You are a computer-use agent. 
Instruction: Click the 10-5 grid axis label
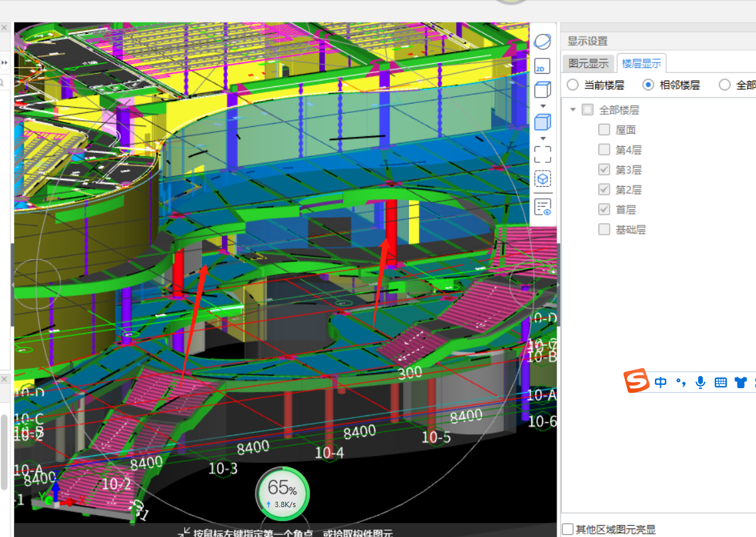[x=436, y=437]
